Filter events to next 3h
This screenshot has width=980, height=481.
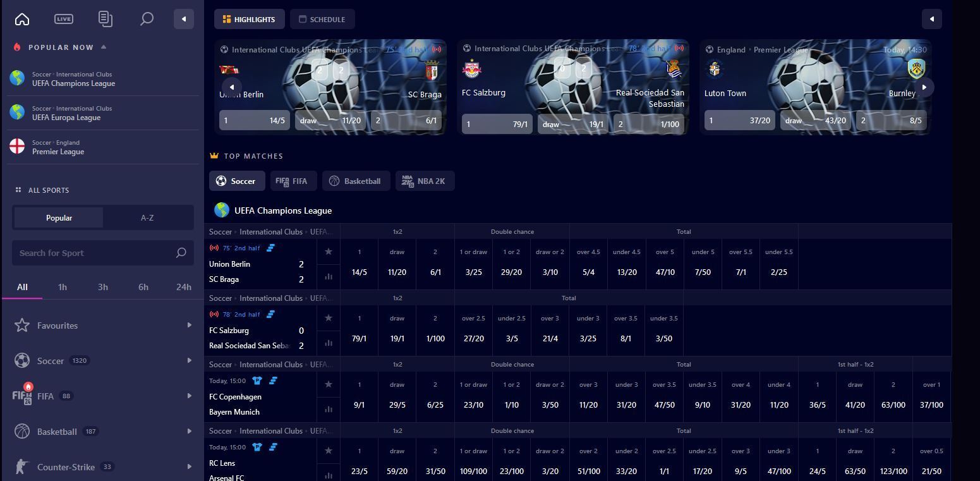click(103, 287)
